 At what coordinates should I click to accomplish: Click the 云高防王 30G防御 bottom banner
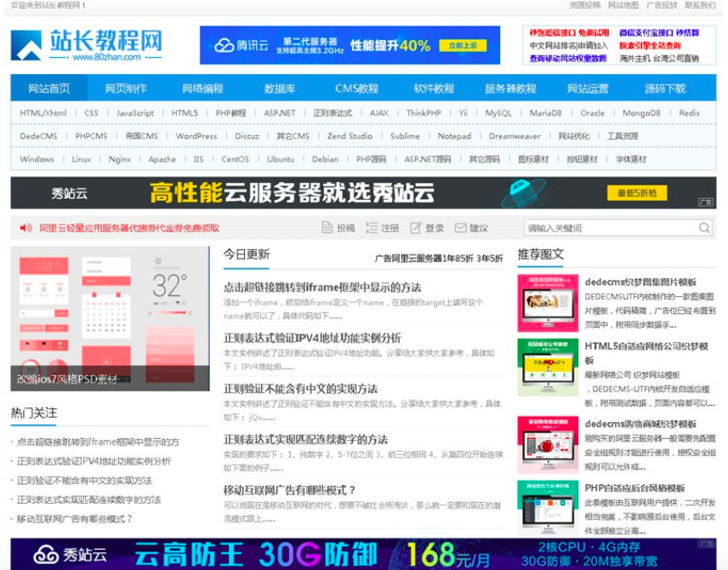tap(363, 554)
